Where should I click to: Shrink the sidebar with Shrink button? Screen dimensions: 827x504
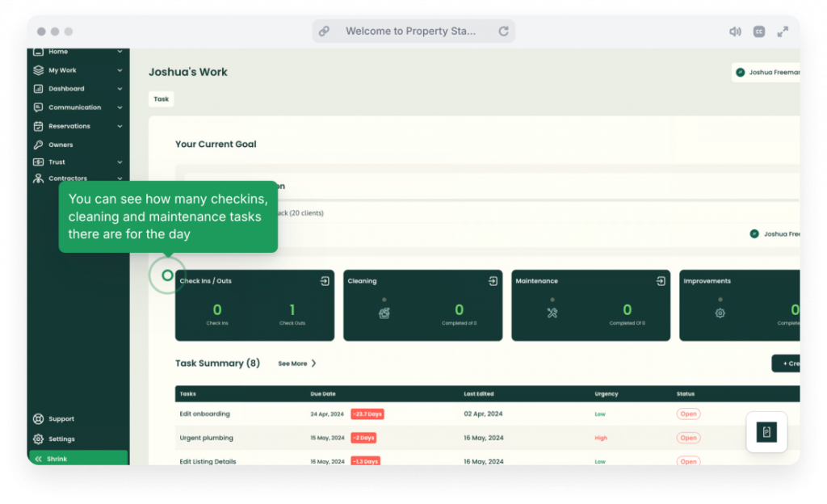(x=78, y=459)
